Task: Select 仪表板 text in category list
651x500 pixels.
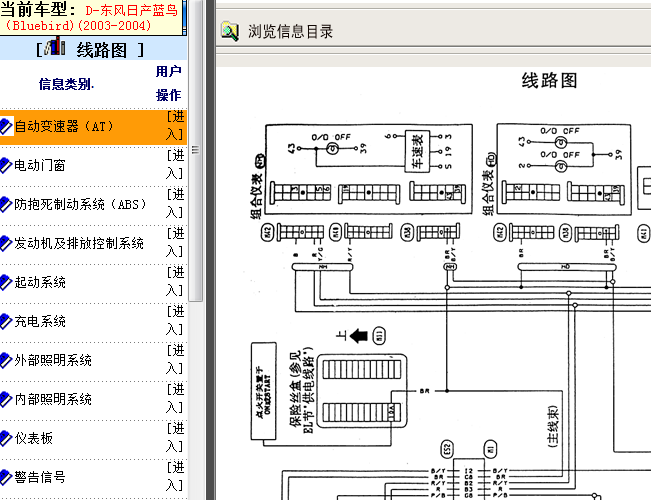Action: (34, 439)
